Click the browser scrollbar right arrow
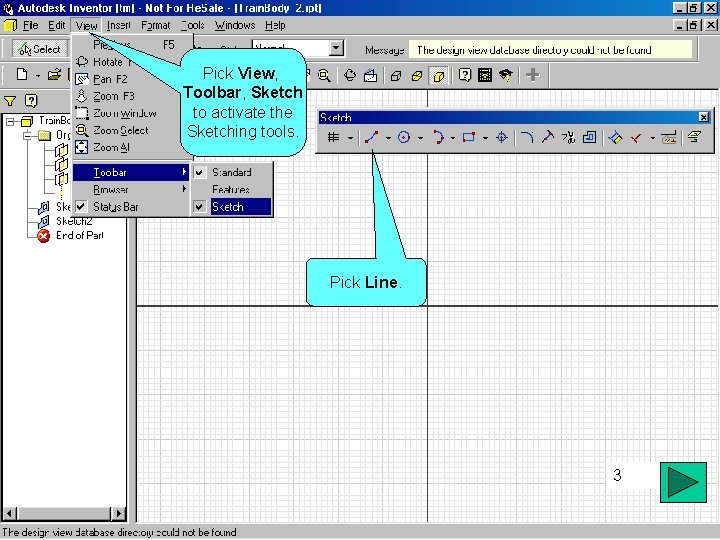Viewport: 720px width, 540px height. click(x=119, y=513)
